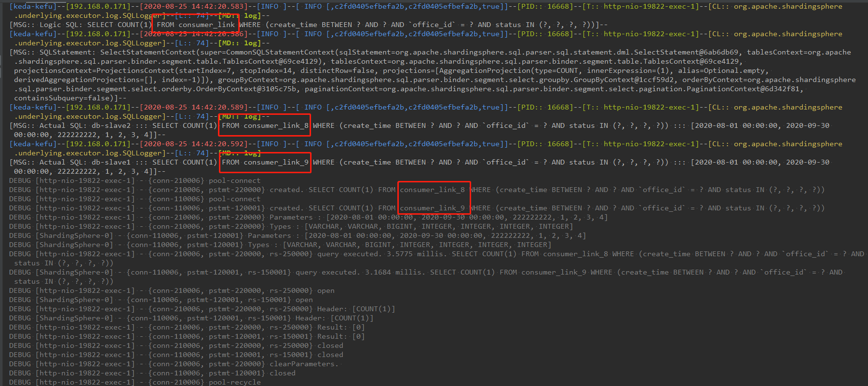Click the text 'db-slave2'

[x=111, y=125]
